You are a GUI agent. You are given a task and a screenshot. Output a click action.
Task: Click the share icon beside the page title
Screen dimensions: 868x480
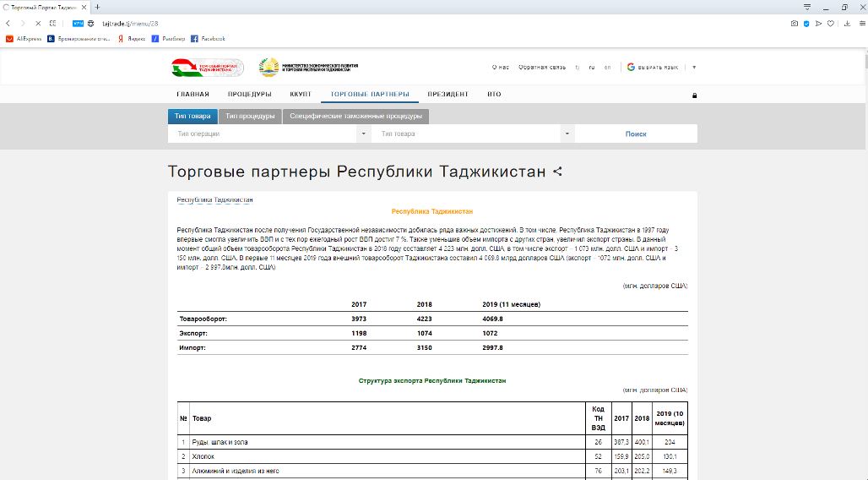coord(557,172)
